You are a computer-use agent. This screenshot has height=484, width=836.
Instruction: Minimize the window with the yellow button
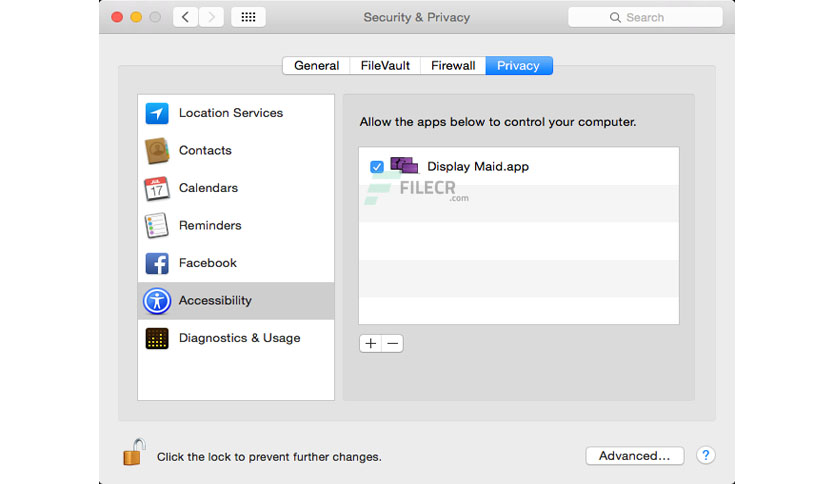coord(136,17)
